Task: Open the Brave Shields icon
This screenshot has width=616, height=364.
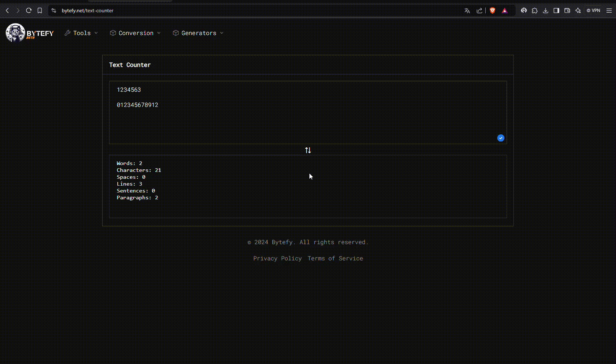Action: [x=492, y=10]
